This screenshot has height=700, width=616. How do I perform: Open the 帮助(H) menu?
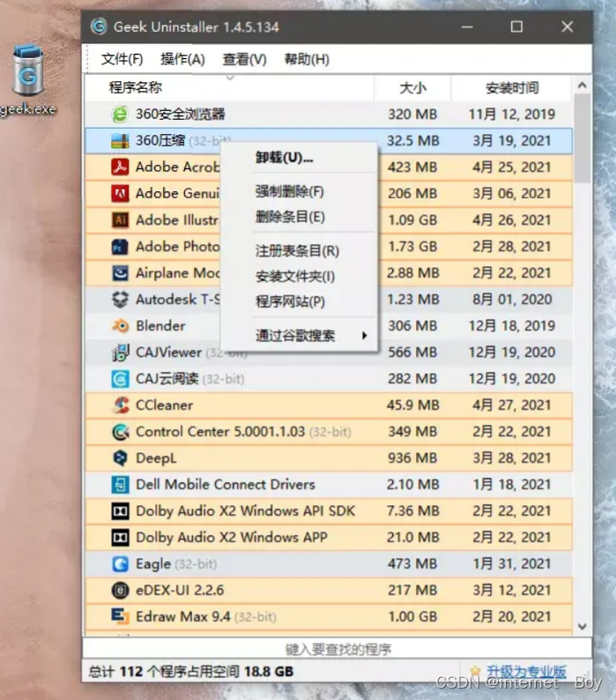pos(307,59)
